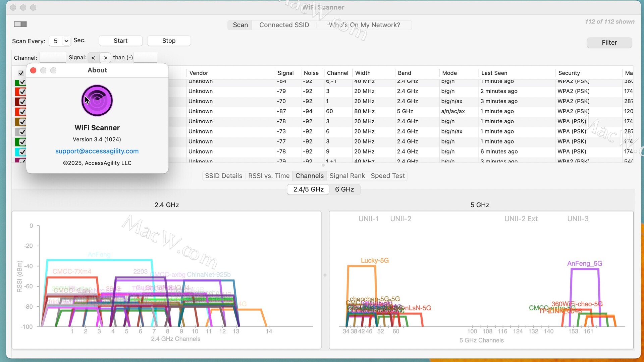644x362 pixels.
Task: Click the WiFi Scanner purple radar icon
Action: 97,101
